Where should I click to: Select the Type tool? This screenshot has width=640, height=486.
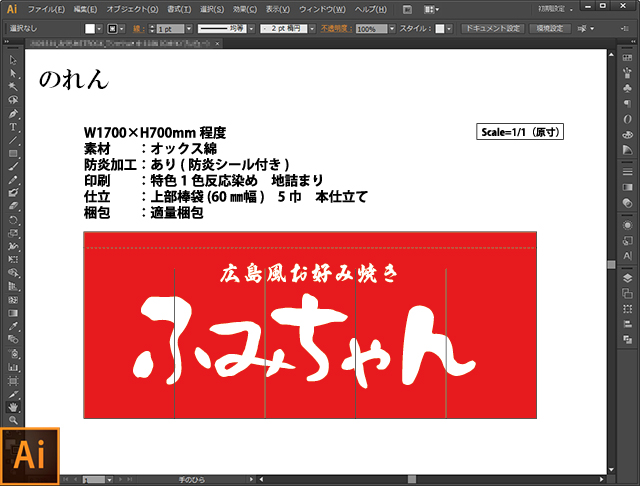[13, 127]
